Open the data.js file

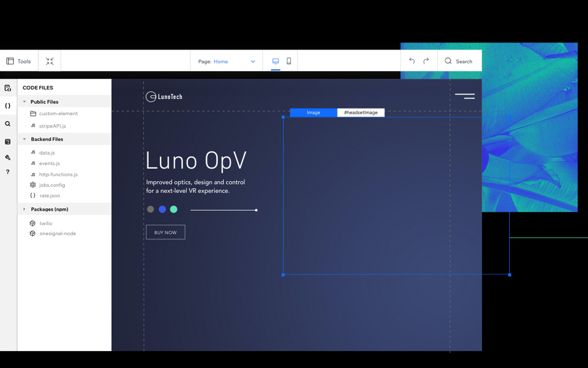[x=43, y=153]
